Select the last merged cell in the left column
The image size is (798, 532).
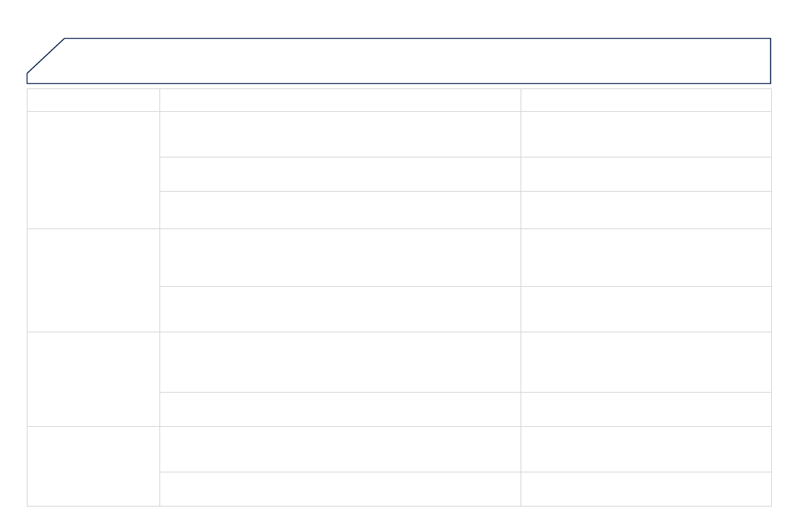pos(93,466)
